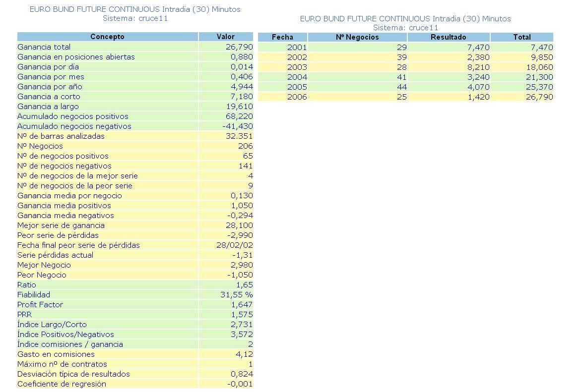Click the "Mejor serie de ganancia" label
Screen dimensions: 585x392
(x=61, y=225)
